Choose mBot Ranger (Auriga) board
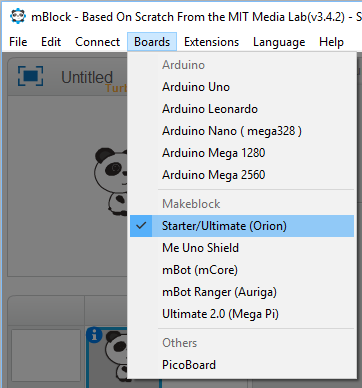 242,292
